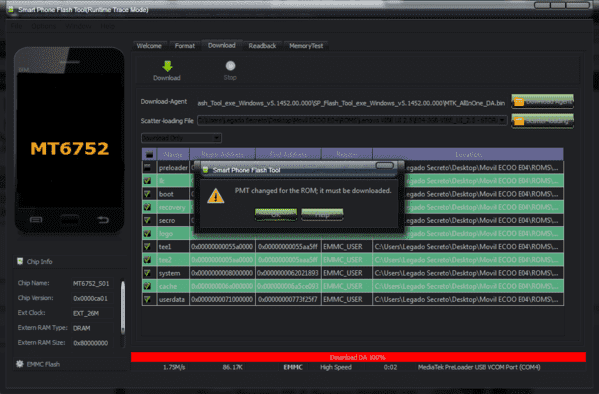599x394 pixels.
Task: Click the EMMC Flash gear icon
Action: [x=19, y=364]
